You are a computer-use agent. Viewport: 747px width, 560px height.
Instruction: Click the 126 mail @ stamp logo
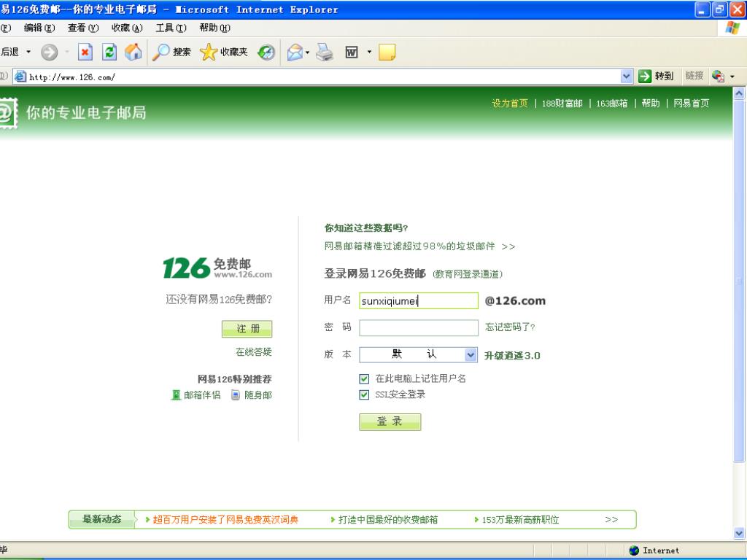(x=7, y=113)
